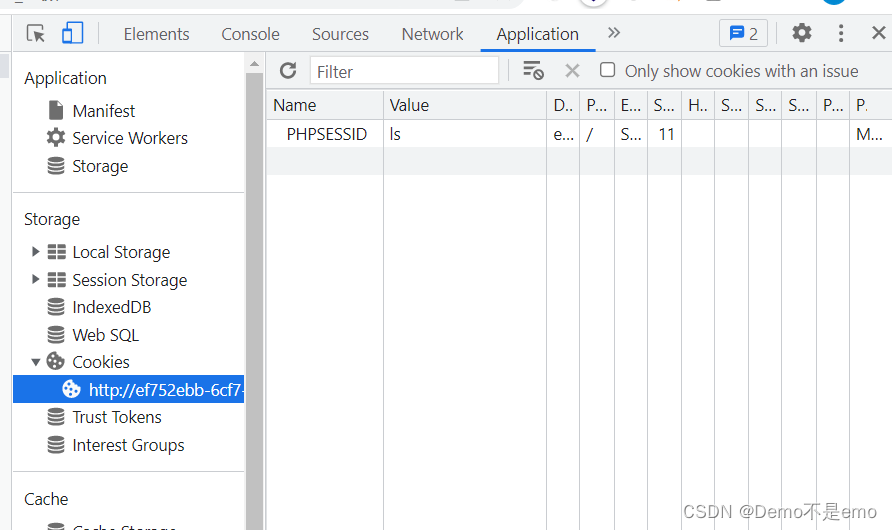Collapse the Cookies tree arrow
Image resolution: width=892 pixels, height=530 pixels.
click(35, 362)
